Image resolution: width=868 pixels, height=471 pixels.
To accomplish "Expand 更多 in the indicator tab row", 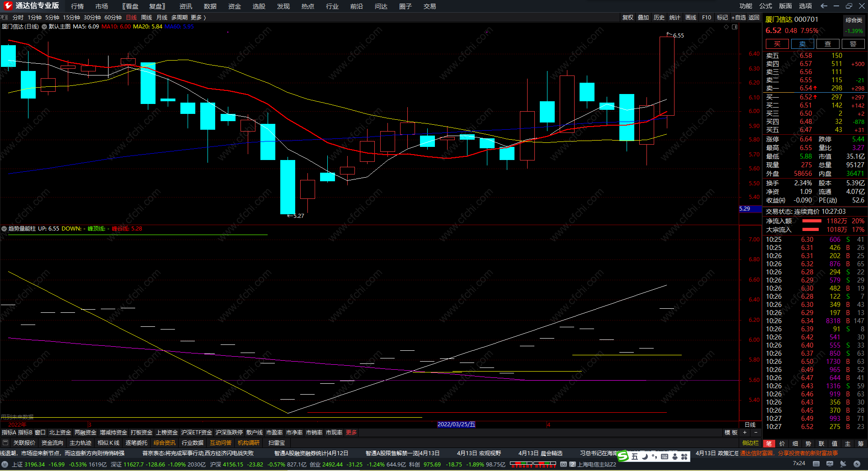I will click(351, 433).
